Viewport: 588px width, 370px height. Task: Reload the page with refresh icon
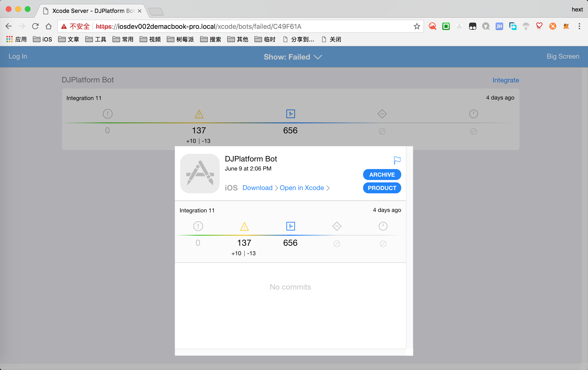tap(35, 26)
